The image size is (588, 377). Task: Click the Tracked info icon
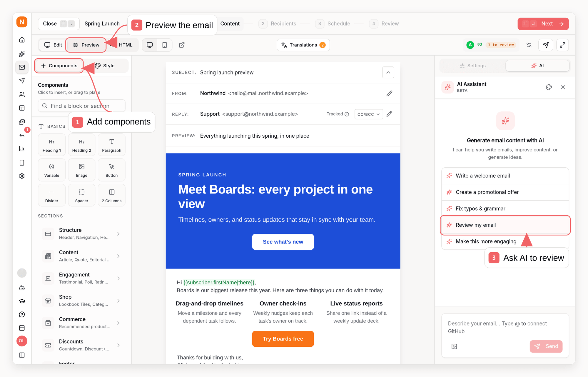pyautogui.click(x=347, y=114)
